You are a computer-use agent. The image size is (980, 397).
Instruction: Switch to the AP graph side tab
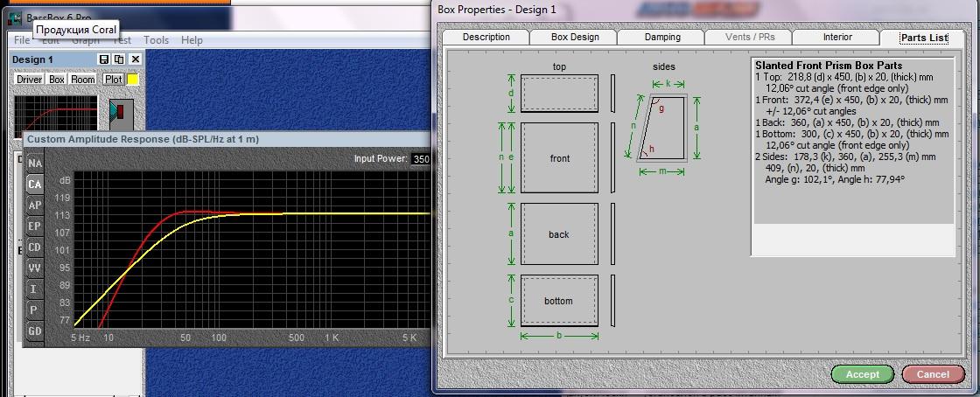coord(35,205)
